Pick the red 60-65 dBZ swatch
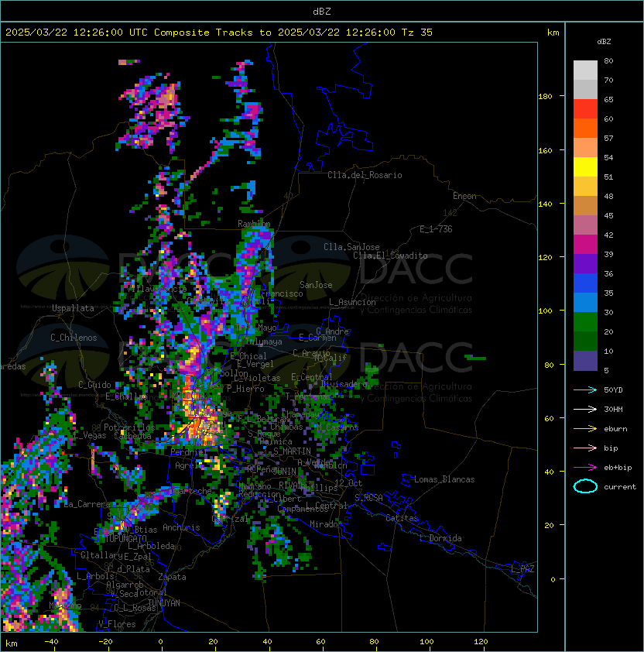644x652 pixels. pos(585,109)
